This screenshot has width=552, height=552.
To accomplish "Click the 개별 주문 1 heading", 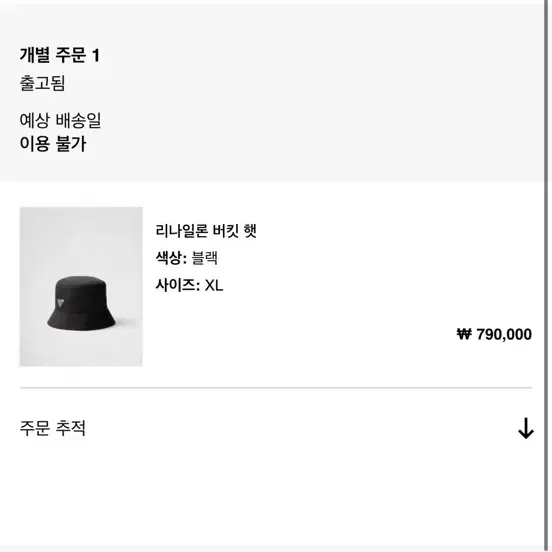I will coord(60,55).
